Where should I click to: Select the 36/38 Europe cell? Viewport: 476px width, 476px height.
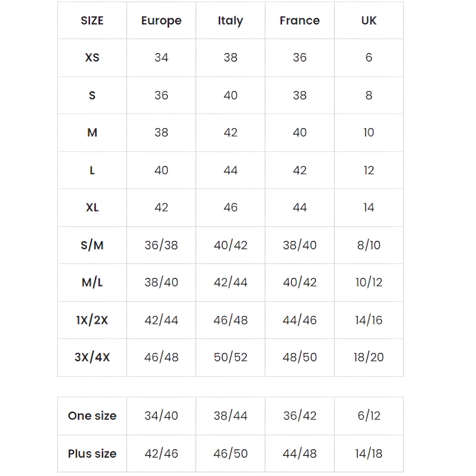(x=161, y=245)
